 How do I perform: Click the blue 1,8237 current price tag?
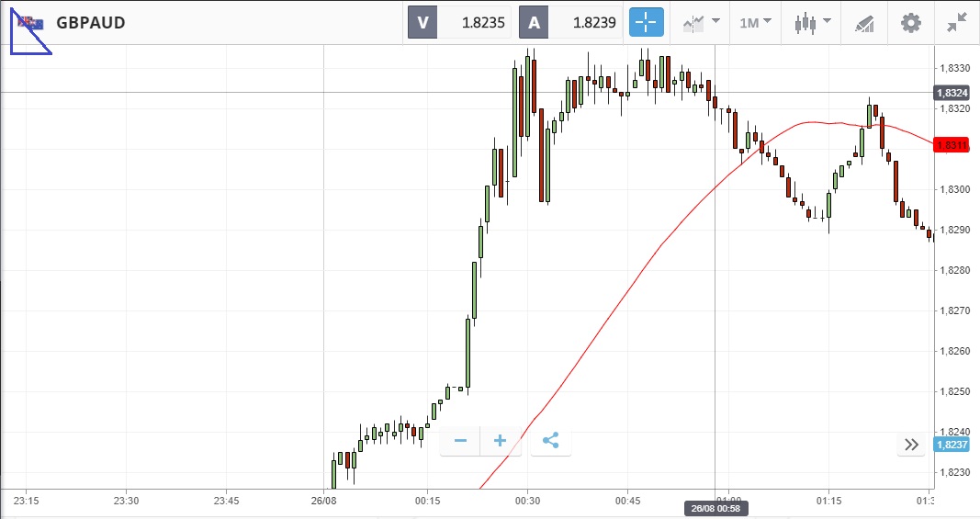(x=952, y=445)
